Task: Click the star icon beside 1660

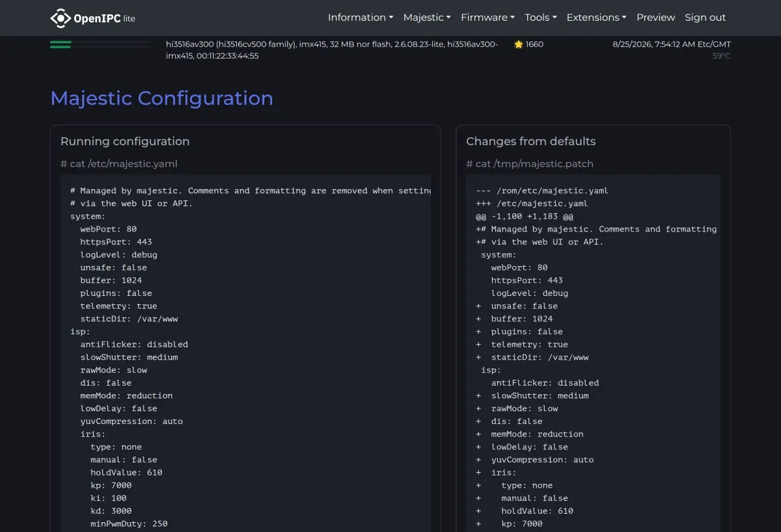Action: pyautogui.click(x=519, y=44)
